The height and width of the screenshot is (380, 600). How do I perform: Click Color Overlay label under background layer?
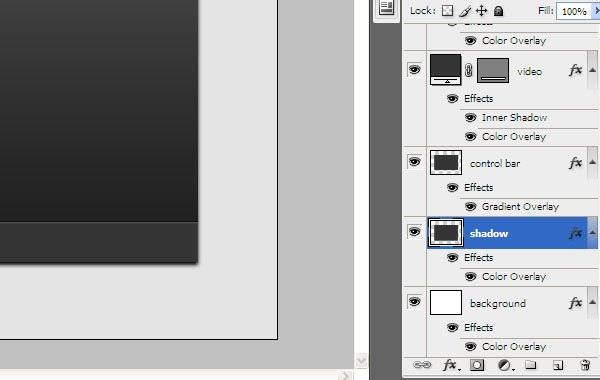(514, 346)
